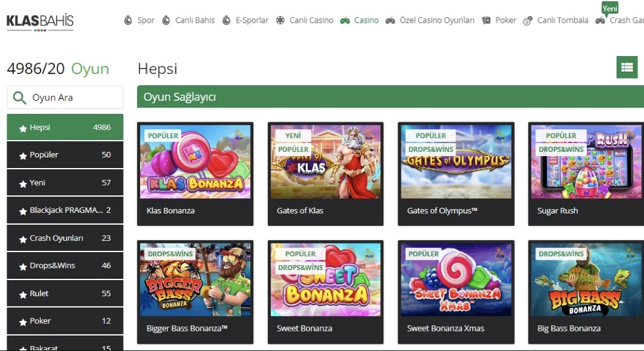Viewport: 644px width, 351px height.
Task: Click the star icon in the Hepsi row
Action: click(x=23, y=128)
